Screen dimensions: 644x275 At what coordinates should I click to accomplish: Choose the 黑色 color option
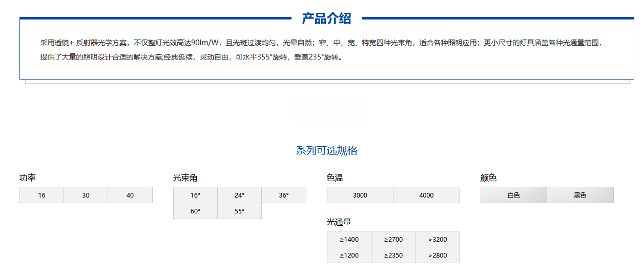tap(580, 195)
